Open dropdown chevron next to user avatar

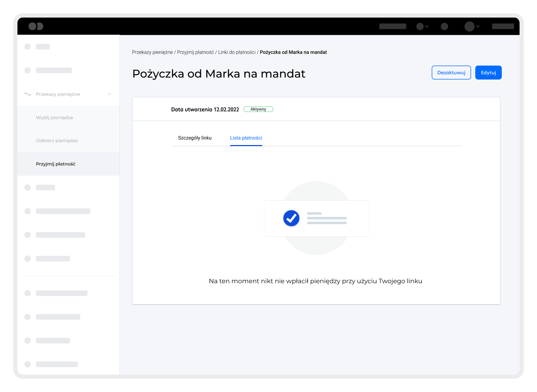pyautogui.click(x=478, y=27)
